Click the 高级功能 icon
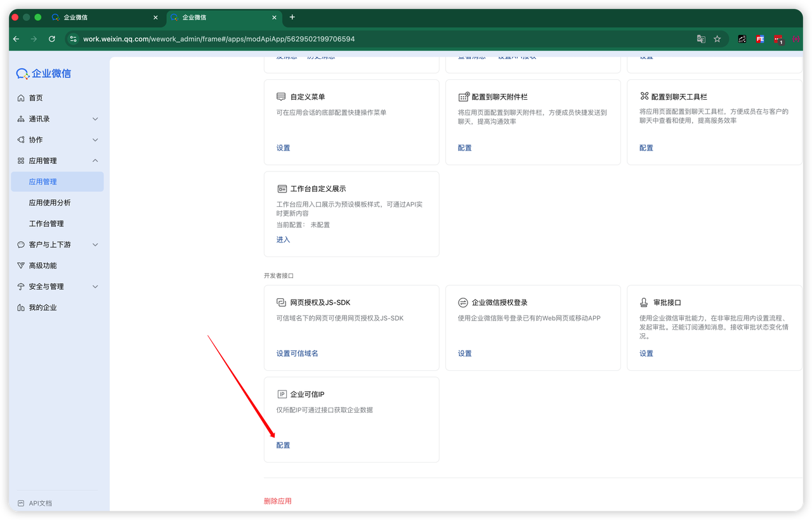This screenshot has width=812, height=520. pos(21,265)
